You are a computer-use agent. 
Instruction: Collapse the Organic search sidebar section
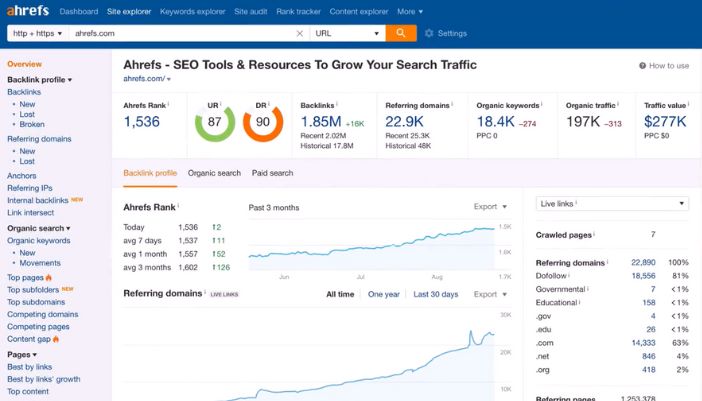[x=39, y=228]
